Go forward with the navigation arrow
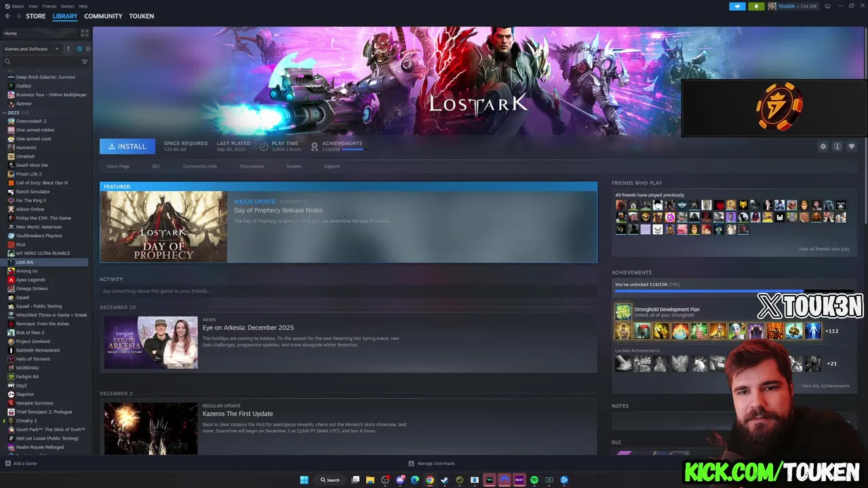The height and width of the screenshot is (488, 868). (x=18, y=16)
